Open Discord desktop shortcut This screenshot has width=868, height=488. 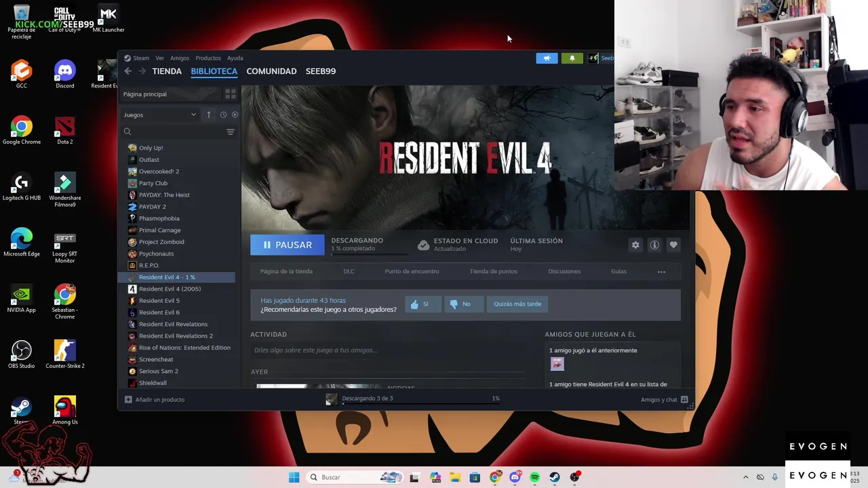point(64,74)
